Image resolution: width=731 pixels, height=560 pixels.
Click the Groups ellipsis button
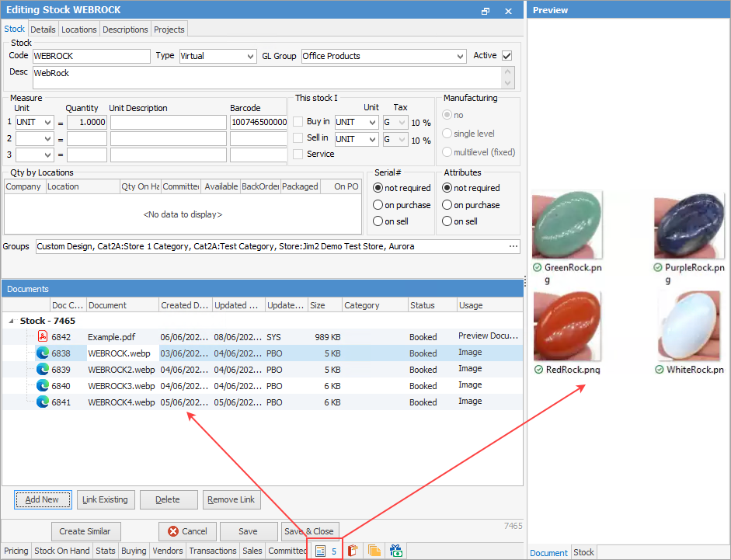pos(513,246)
